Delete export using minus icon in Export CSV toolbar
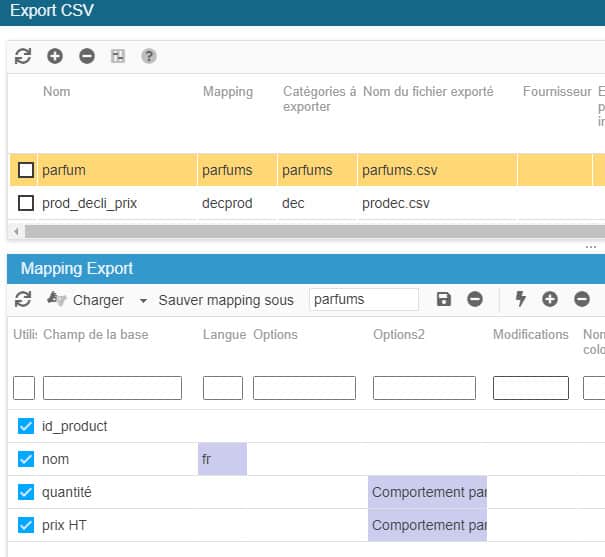 coord(87,56)
